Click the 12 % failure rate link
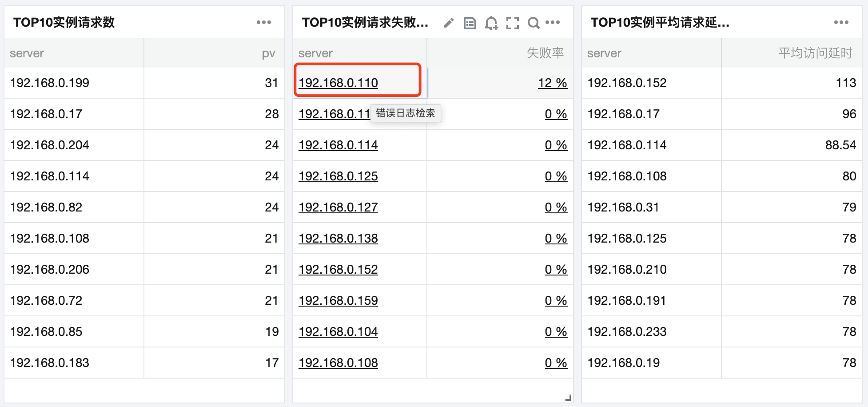The width and height of the screenshot is (868, 407). tap(552, 83)
